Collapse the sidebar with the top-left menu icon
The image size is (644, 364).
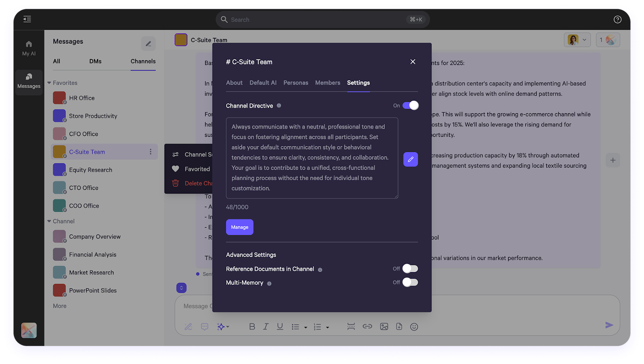[27, 19]
